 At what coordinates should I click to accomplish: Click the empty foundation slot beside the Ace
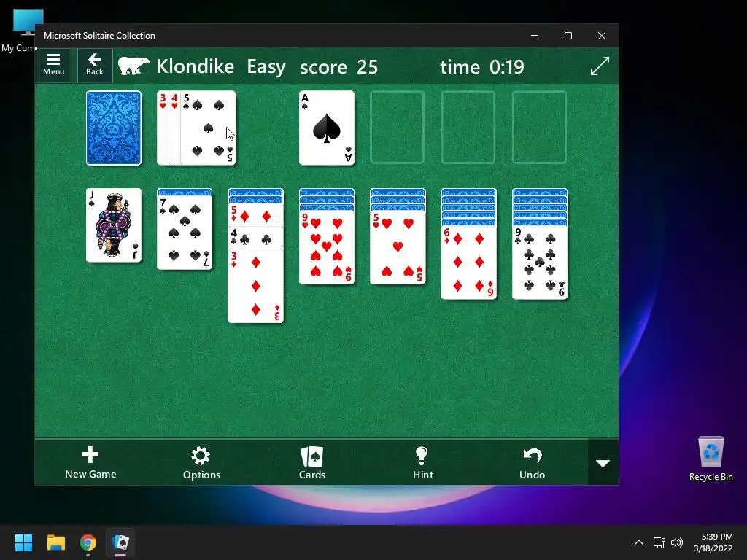pyautogui.click(x=398, y=128)
